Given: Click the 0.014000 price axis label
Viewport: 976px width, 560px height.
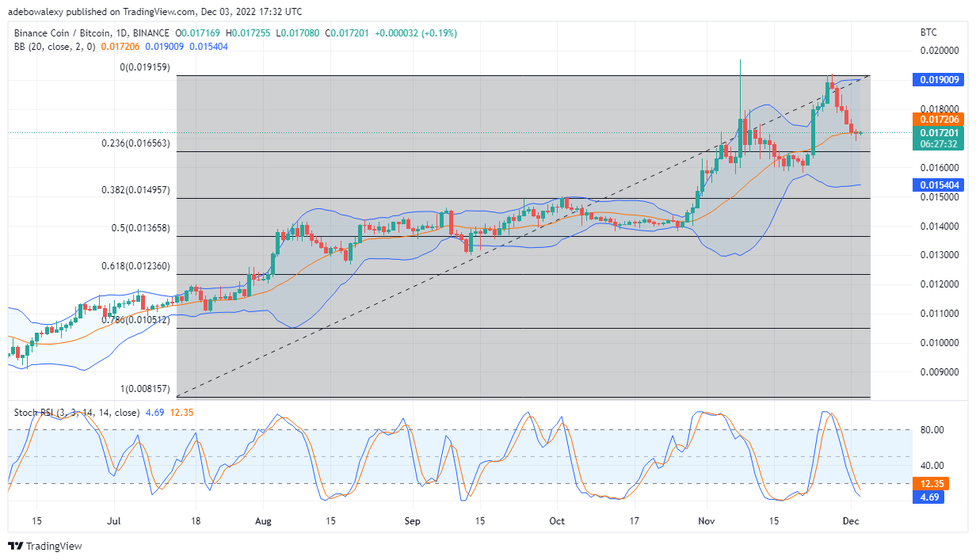Looking at the screenshot, I should pyautogui.click(x=939, y=227).
